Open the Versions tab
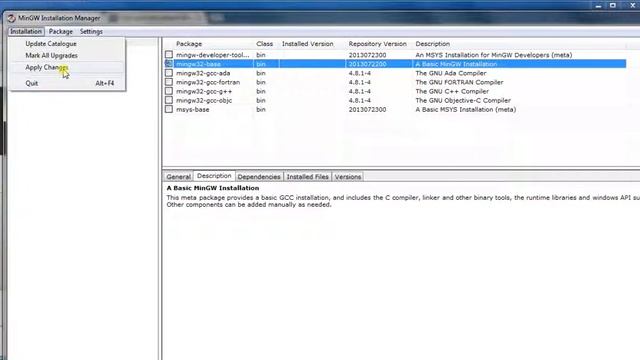This screenshot has width=640, height=360. pos(348,177)
